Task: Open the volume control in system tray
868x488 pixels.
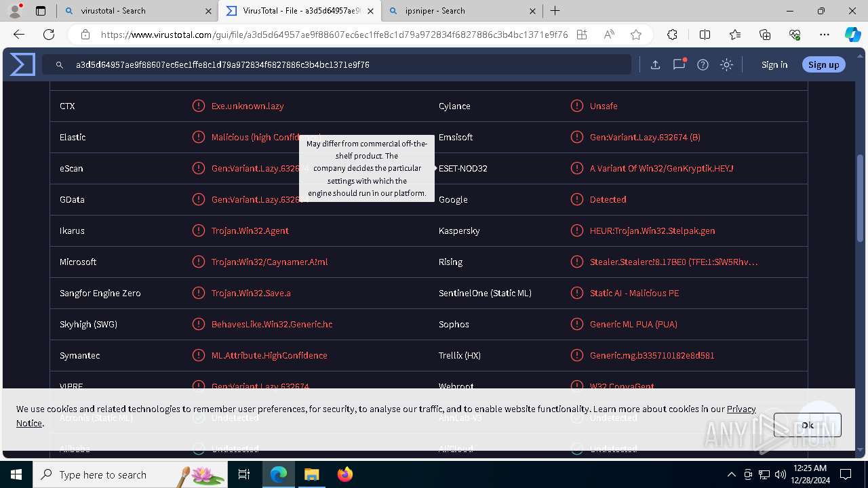Action: click(x=780, y=474)
